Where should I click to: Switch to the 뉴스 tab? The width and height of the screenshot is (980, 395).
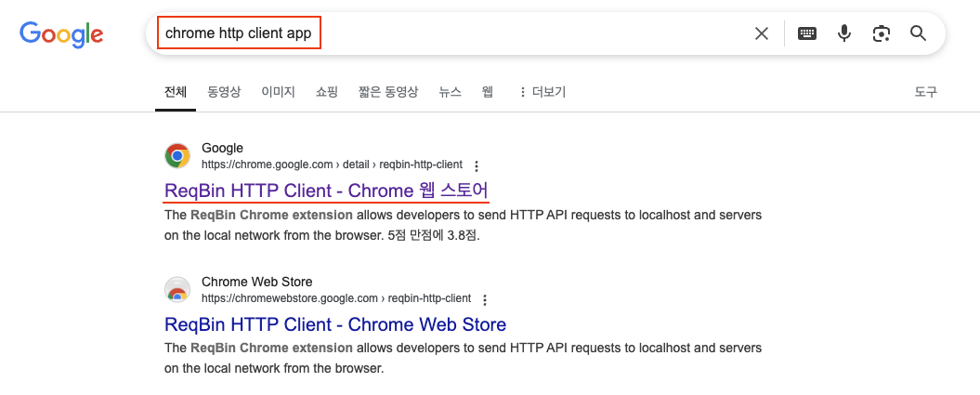click(x=450, y=93)
